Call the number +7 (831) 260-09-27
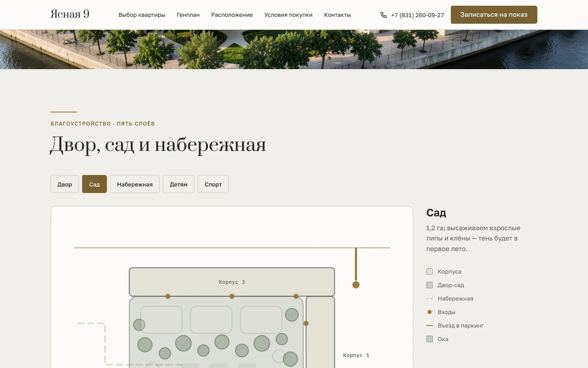The height and width of the screenshot is (368, 588). [417, 15]
